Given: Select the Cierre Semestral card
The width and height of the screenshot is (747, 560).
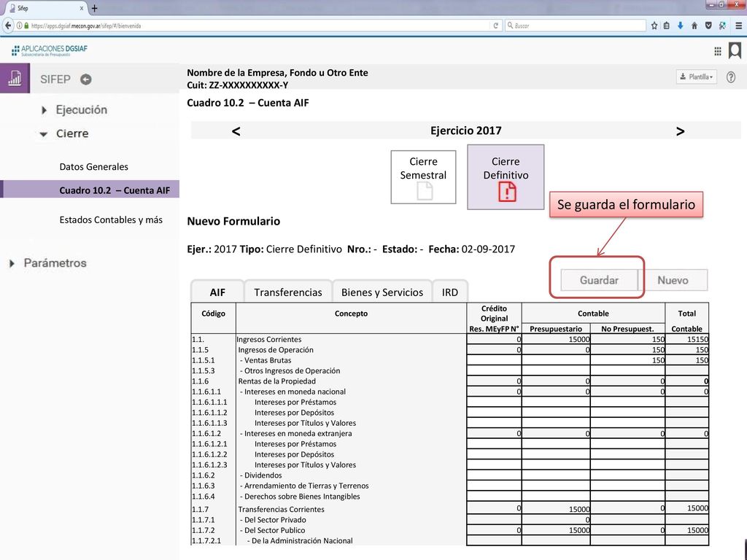Looking at the screenshot, I should tap(423, 177).
